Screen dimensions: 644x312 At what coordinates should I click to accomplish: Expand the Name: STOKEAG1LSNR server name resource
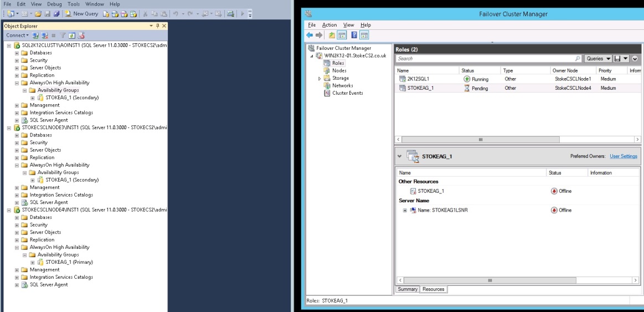click(405, 211)
